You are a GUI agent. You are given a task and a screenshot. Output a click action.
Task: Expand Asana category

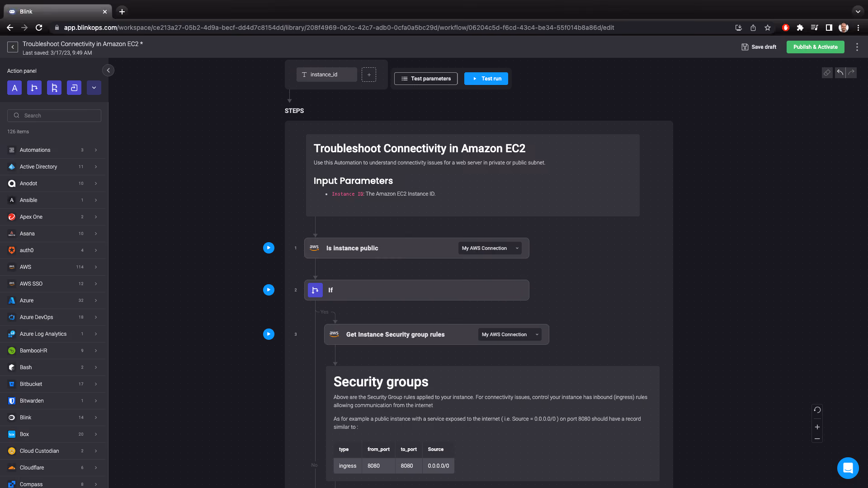pos(52,234)
